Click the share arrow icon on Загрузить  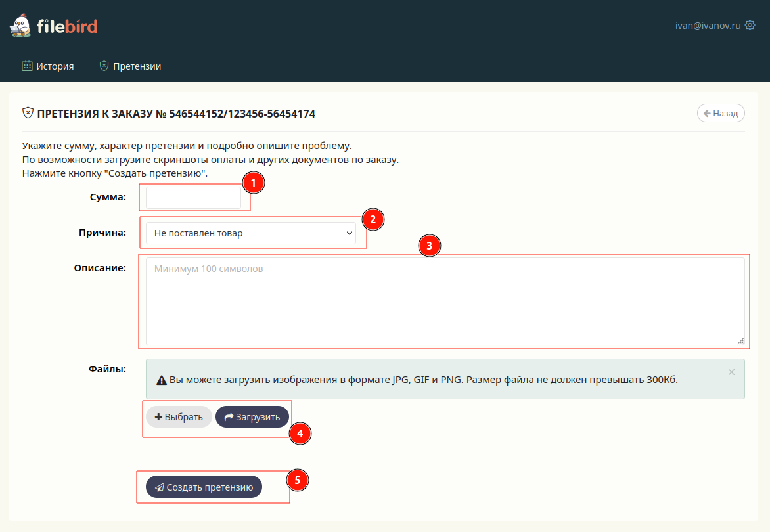(x=229, y=417)
